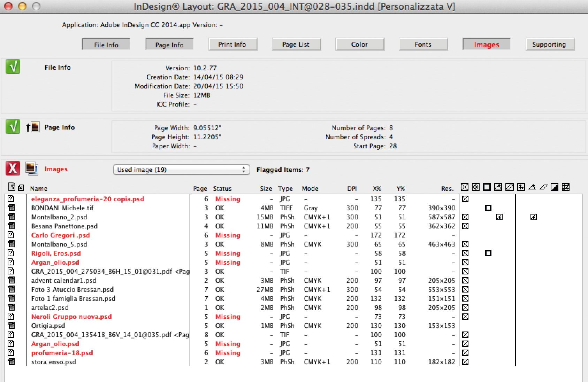Click the grid pattern icon at end of column headers
Screen dimensions: 588x382
click(x=566, y=187)
